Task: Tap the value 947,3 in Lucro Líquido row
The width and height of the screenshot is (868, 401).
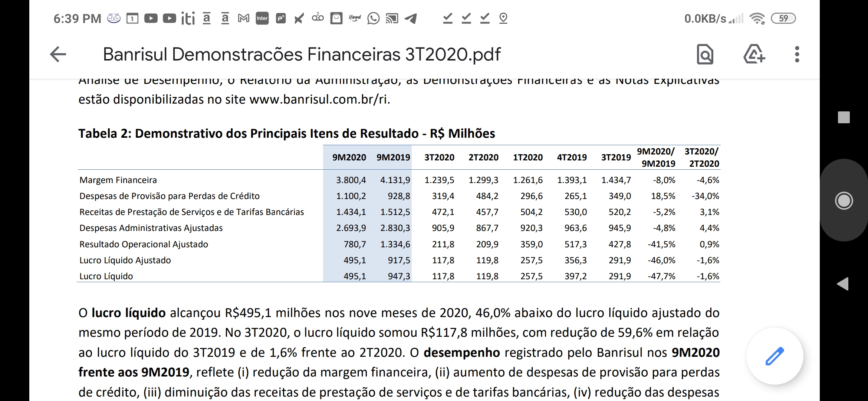Action: pyautogui.click(x=399, y=276)
